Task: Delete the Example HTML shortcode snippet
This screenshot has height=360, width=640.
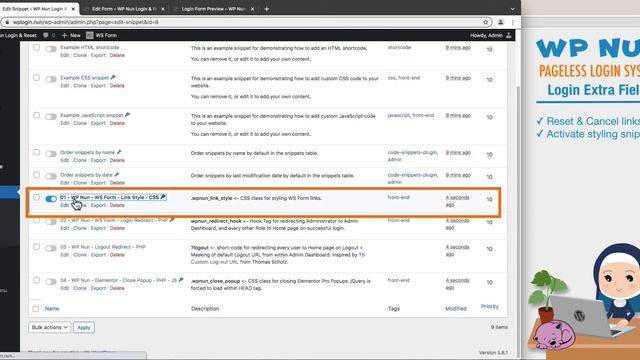Action: pyautogui.click(x=117, y=56)
